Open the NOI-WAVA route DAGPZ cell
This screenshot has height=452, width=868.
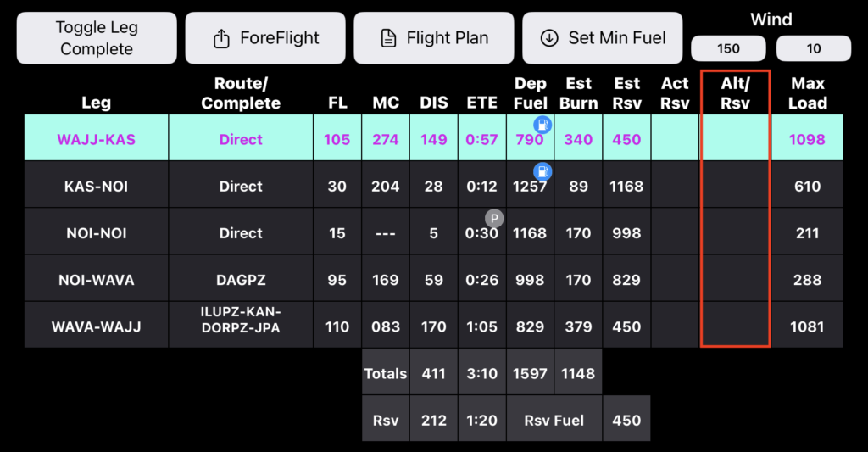pyautogui.click(x=241, y=280)
